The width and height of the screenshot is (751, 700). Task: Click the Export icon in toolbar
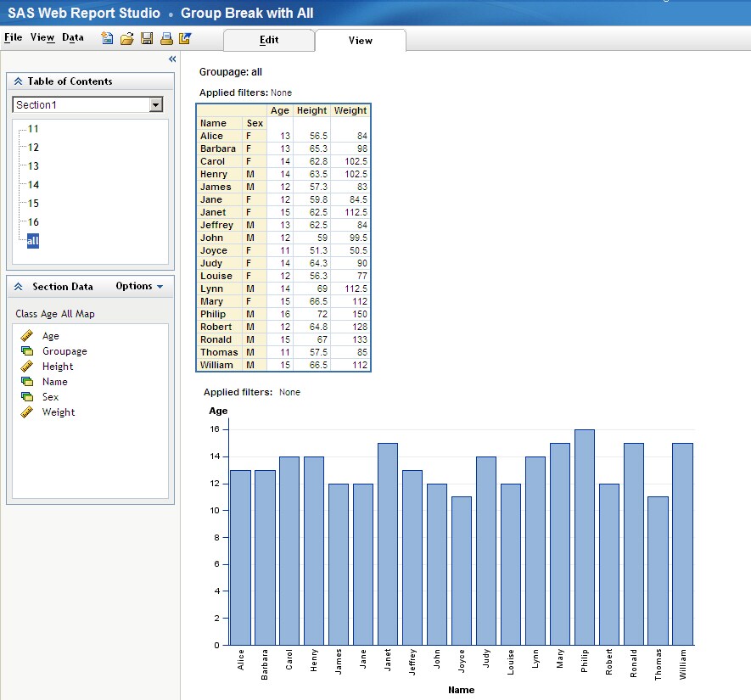click(185, 38)
